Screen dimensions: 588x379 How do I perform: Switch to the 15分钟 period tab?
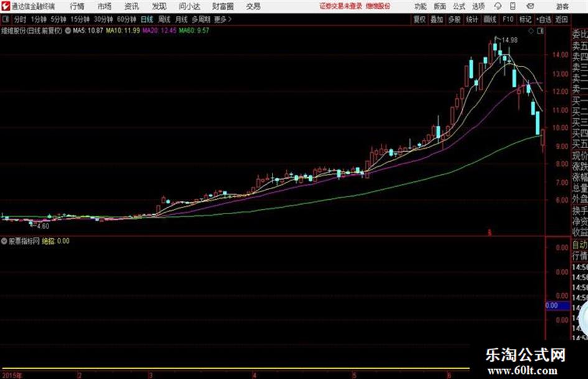[x=80, y=19]
